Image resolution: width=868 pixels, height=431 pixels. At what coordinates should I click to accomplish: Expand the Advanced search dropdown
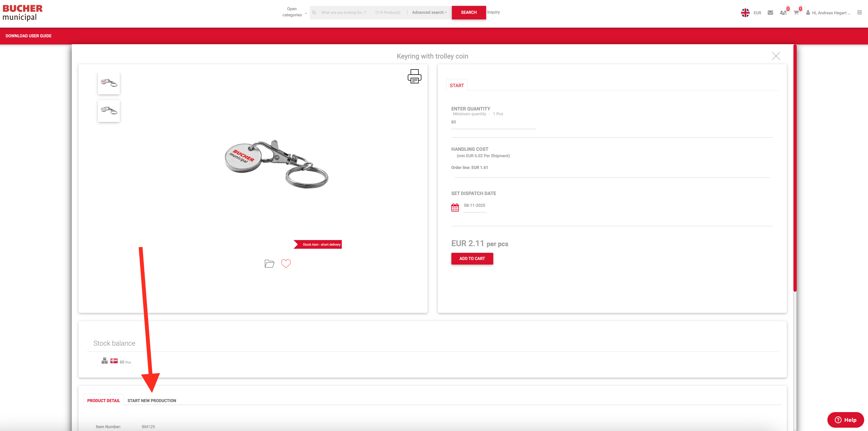pos(429,13)
